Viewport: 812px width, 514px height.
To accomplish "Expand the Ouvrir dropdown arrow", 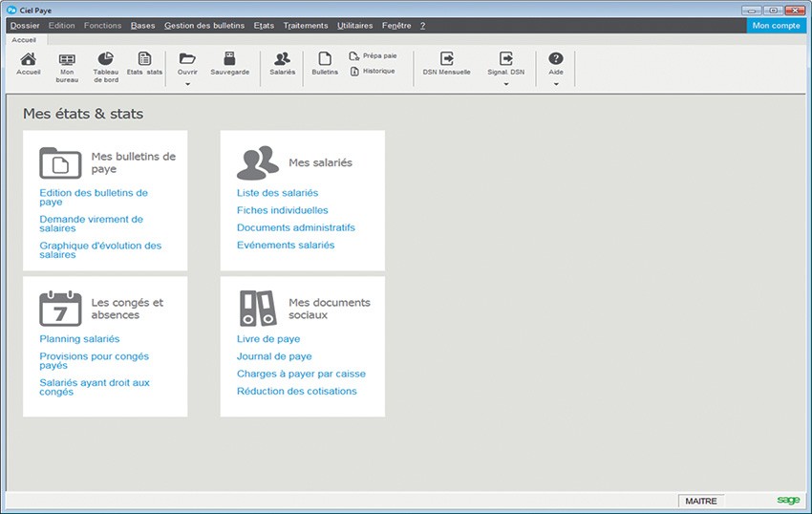I will coord(187,84).
